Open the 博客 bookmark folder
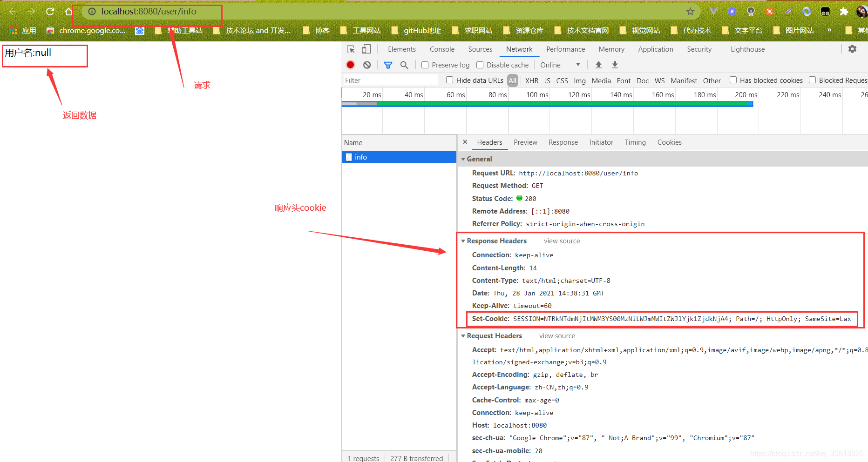Image resolution: width=868 pixels, height=462 pixels. pyautogui.click(x=316, y=30)
